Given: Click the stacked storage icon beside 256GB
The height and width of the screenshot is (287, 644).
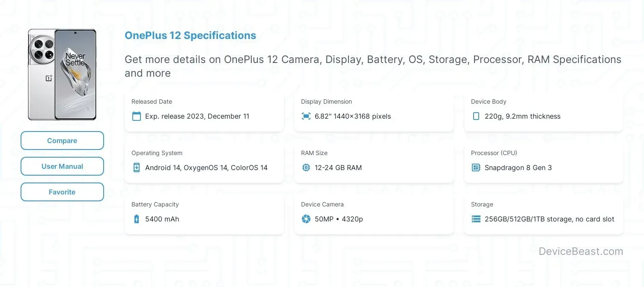Looking at the screenshot, I should pyautogui.click(x=476, y=219).
